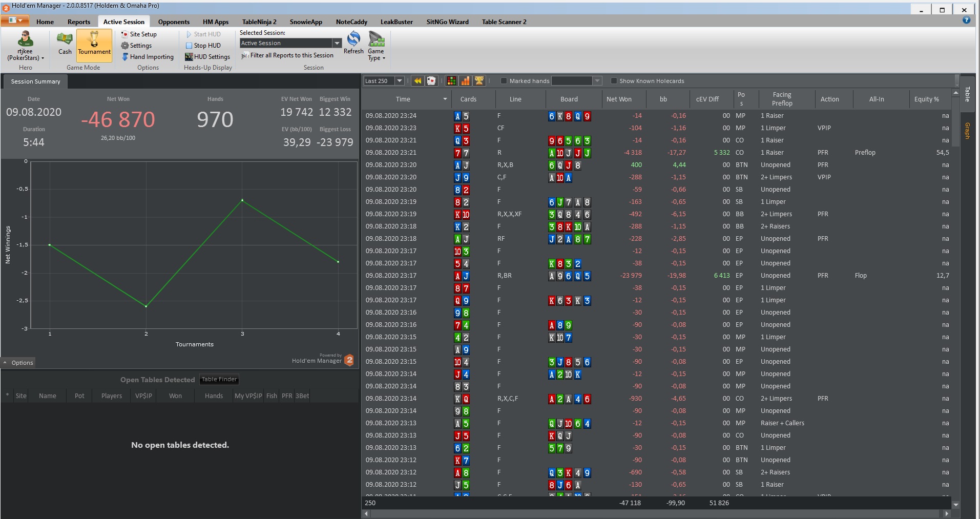Open the Game Type menu

click(376, 46)
